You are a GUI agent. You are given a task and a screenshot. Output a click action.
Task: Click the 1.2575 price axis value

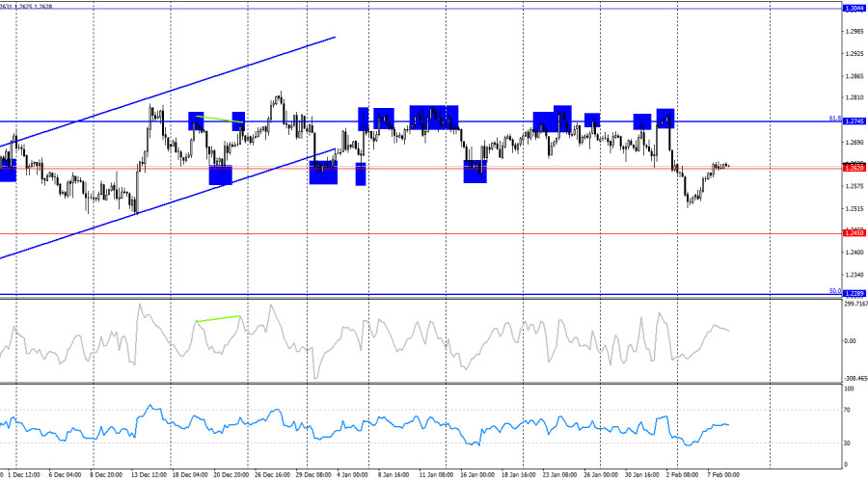854,186
